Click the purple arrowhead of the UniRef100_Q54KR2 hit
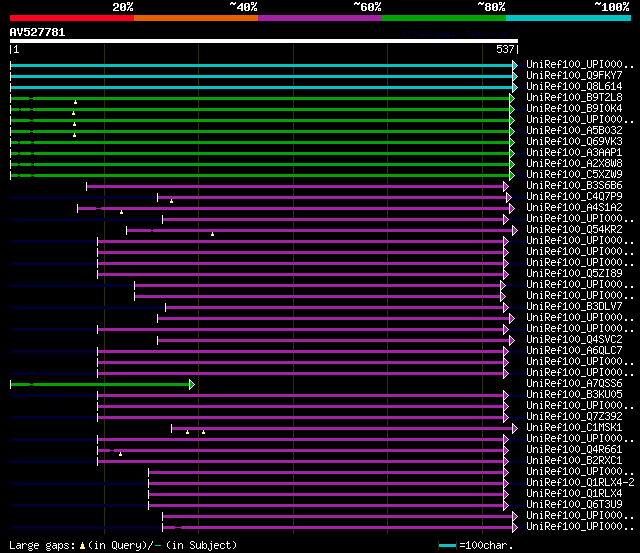Screen dimensions: 640x553 coord(515,231)
